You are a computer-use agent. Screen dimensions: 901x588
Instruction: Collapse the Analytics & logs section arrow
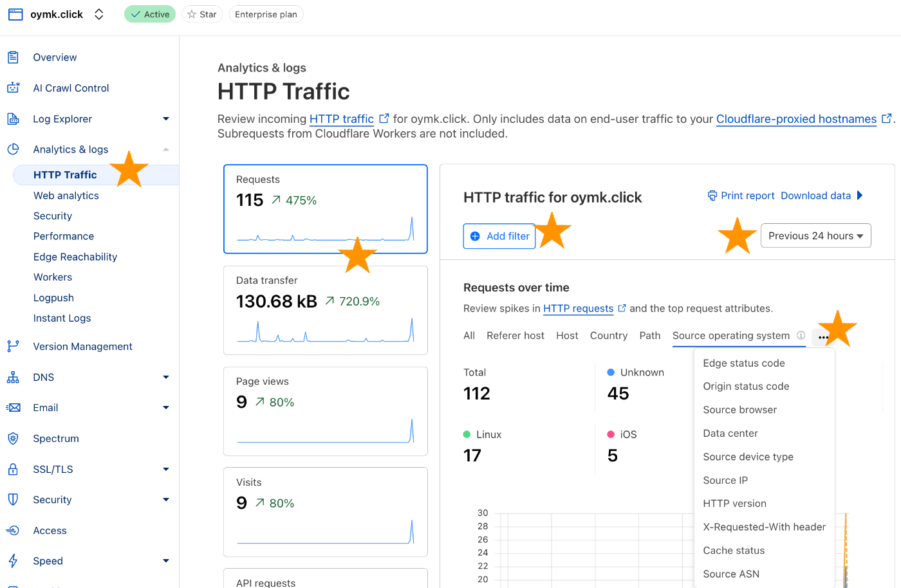click(166, 149)
